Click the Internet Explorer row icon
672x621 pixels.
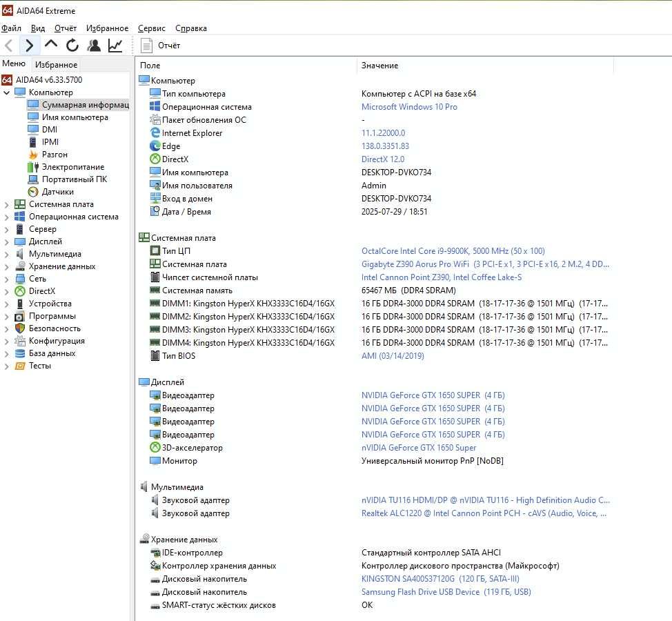(x=155, y=133)
